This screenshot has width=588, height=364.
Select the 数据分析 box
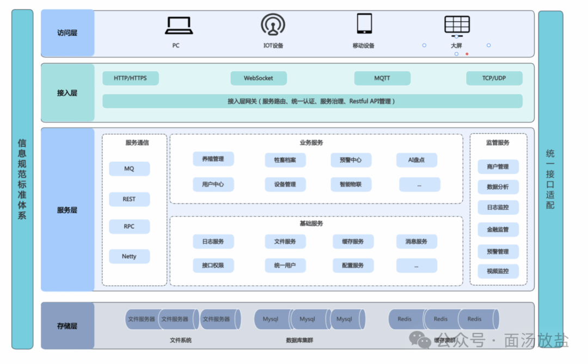pos(498,187)
